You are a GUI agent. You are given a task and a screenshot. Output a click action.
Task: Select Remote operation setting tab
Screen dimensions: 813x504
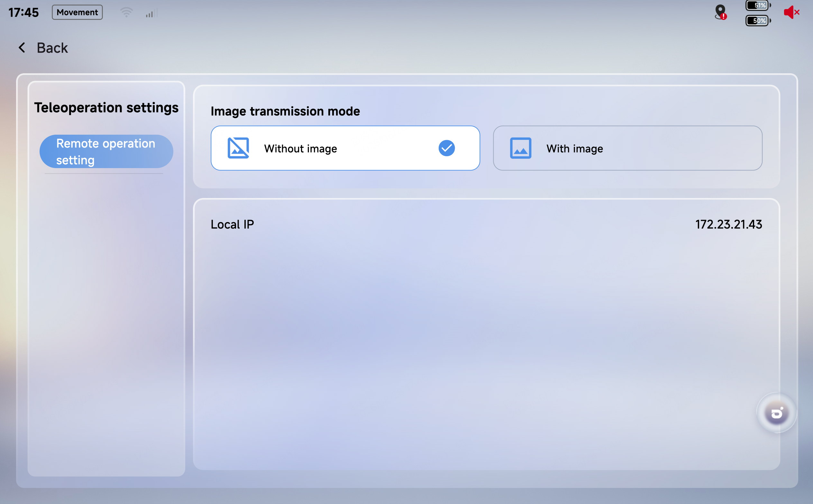pos(106,151)
